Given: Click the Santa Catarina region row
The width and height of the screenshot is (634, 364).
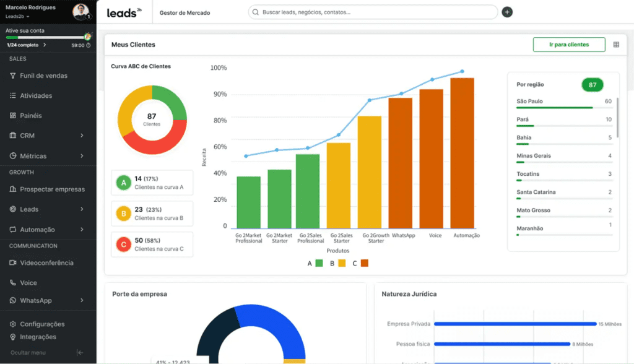Looking at the screenshot, I should pos(564,194).
